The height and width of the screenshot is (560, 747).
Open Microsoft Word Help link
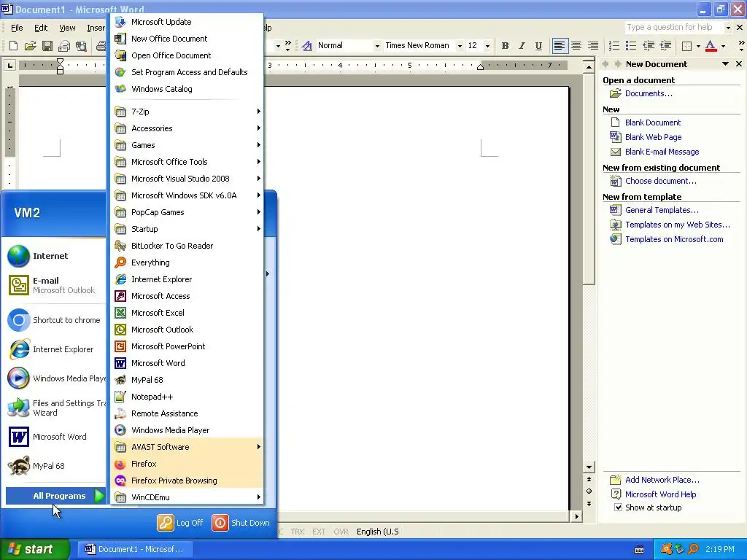click(660, 494)
